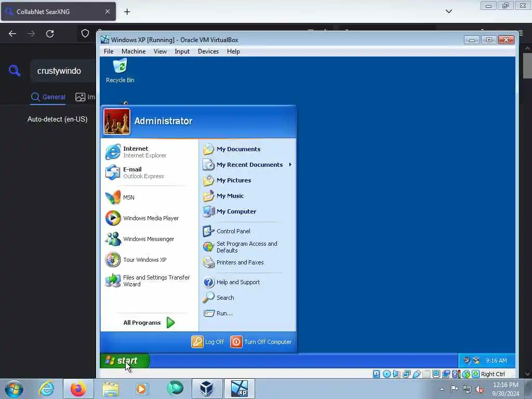The height and width of the screenshot is (399, 532).
Task: Select the SearXNG General category tab
Action: pyautogui.click(x=48, y=97)
